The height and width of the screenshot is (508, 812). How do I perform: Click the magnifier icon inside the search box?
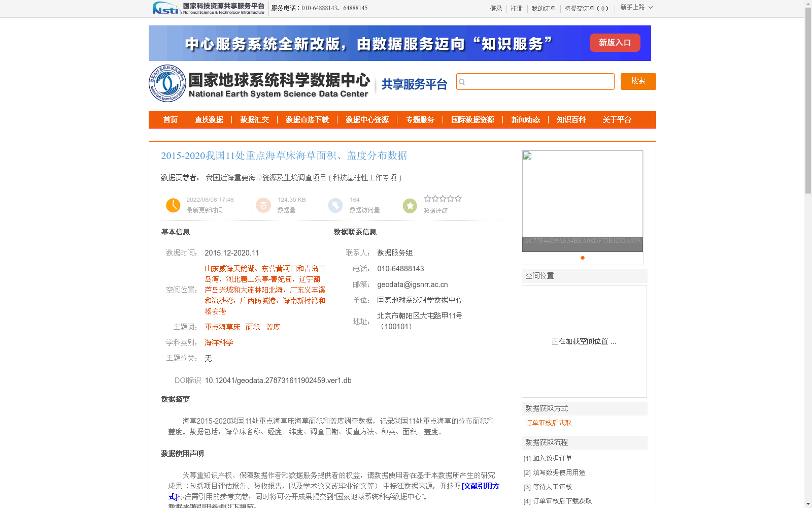pyautogui.click(x=462, y=81)
